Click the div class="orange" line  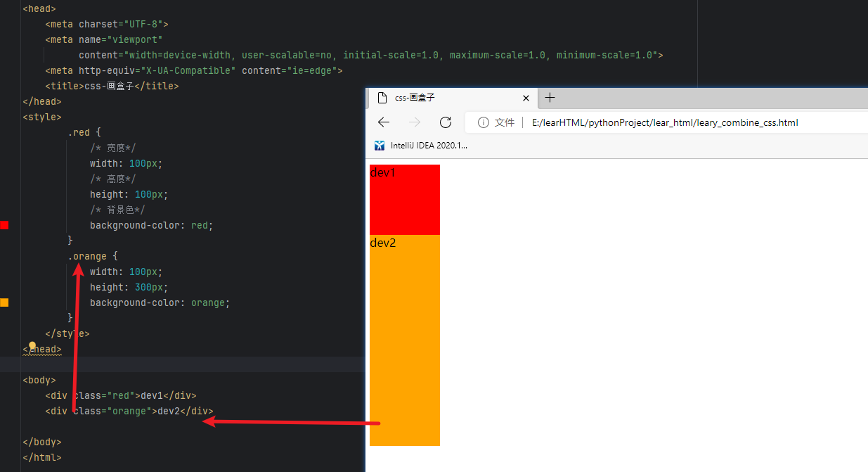[129, 411]
